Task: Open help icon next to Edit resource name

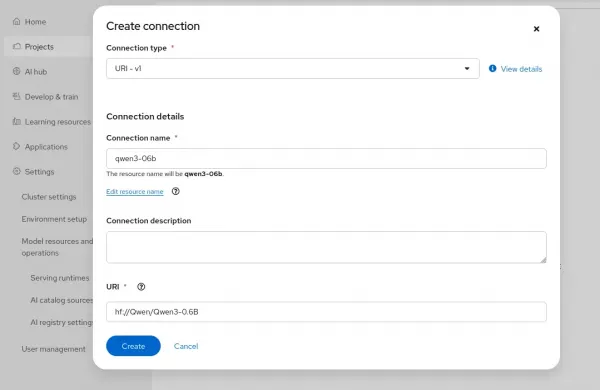Action: [176, 191]
